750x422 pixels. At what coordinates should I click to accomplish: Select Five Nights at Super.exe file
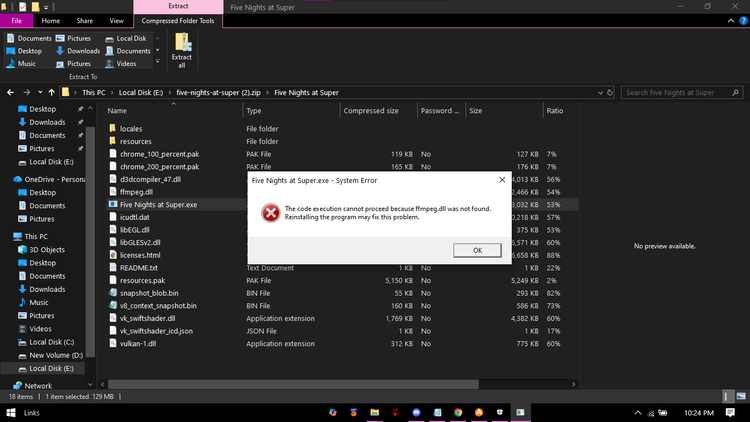point(158,204)
